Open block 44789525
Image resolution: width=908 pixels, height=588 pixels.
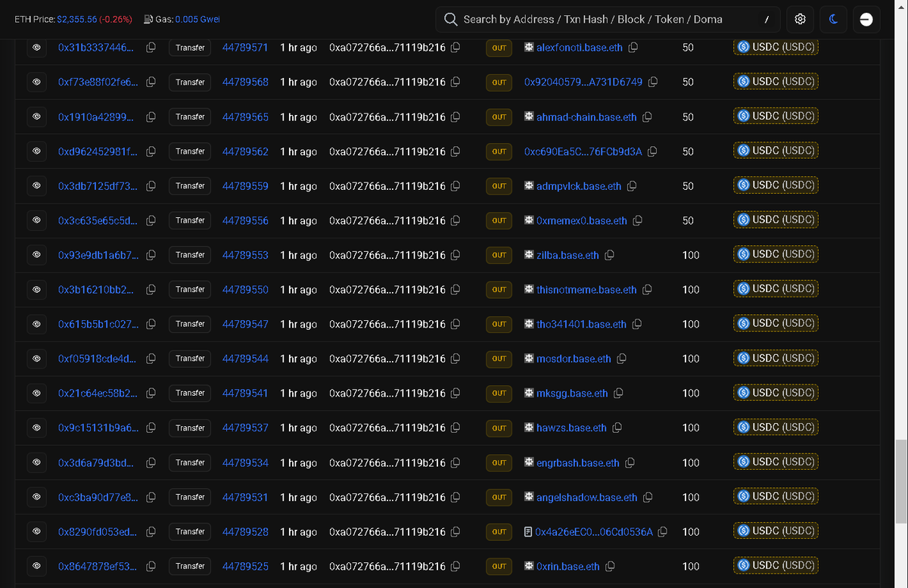pyautogui.click(x=245, y=566)
